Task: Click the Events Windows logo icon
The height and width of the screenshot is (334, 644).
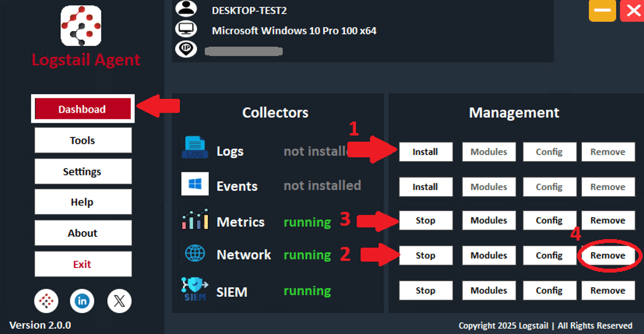Action: point(195,184)
